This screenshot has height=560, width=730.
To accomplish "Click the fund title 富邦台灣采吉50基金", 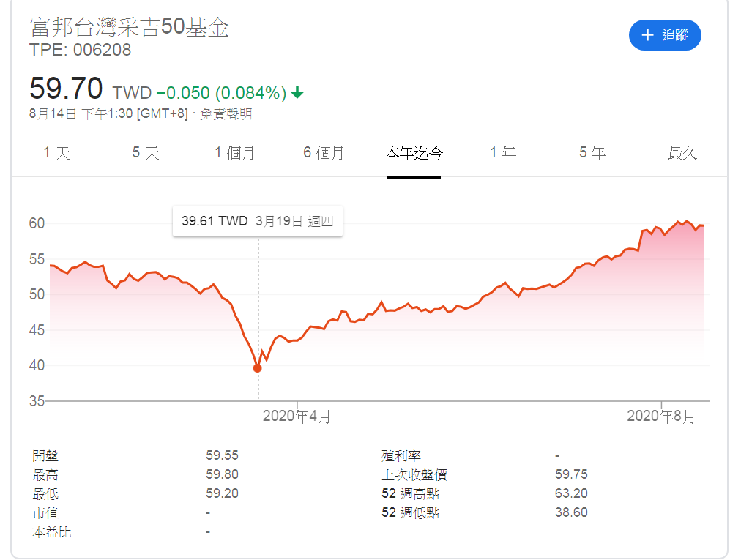I will point(130,27).
